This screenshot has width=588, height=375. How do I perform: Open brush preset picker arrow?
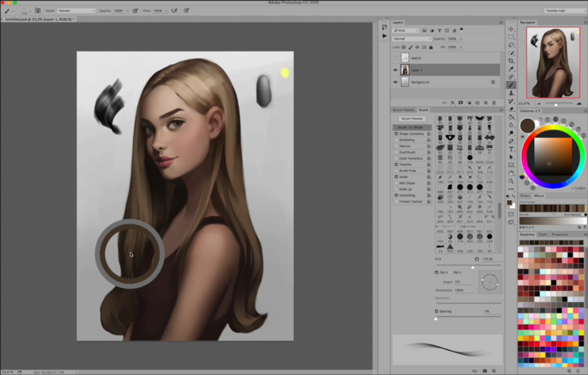pyautogui.click(x=30, y=11)
